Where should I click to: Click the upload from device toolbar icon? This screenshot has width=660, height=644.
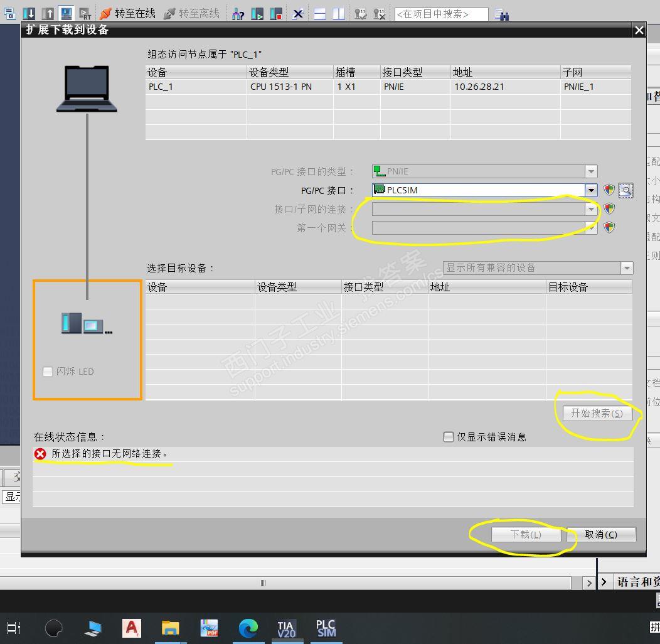[48, 13]
